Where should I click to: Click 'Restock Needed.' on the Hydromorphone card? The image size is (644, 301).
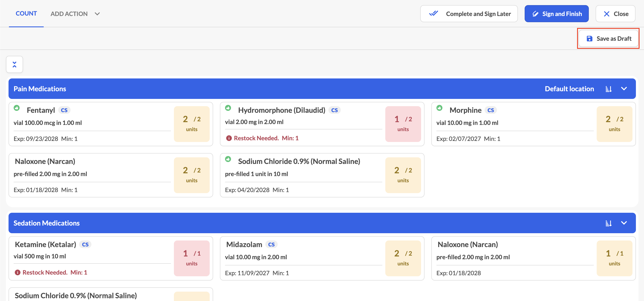click(x=256, y=138)
